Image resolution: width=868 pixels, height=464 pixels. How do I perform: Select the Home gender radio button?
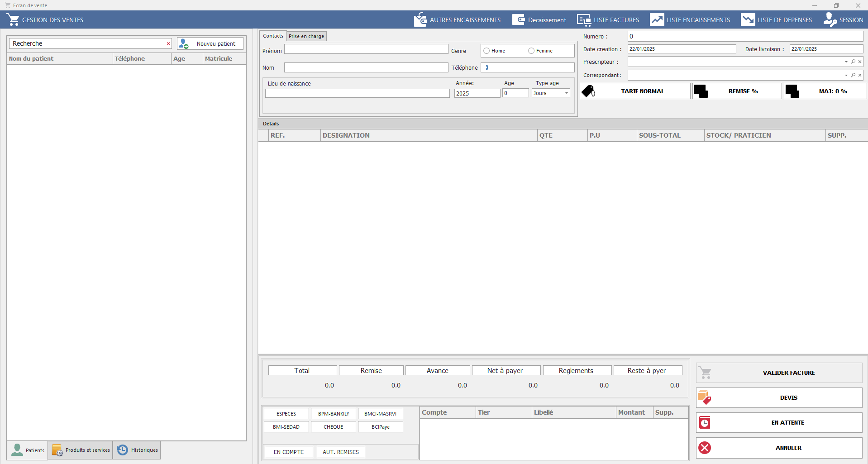point(486,51)
